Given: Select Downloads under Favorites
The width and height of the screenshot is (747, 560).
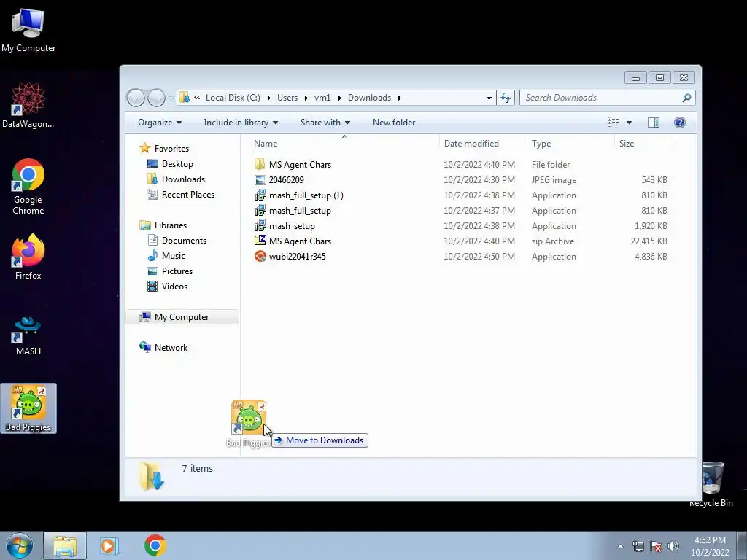Looking at the screenshot, I should coord(176,179).
